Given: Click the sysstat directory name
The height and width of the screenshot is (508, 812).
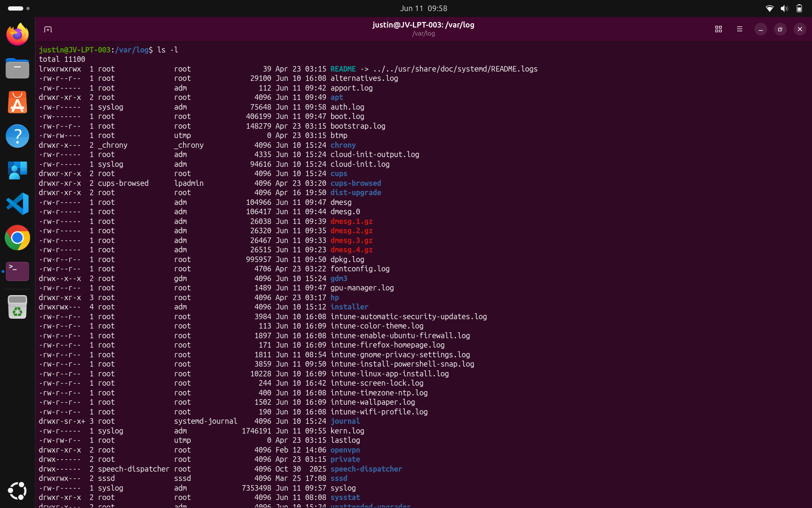Looking at the screenshot, I should [345, 497].
